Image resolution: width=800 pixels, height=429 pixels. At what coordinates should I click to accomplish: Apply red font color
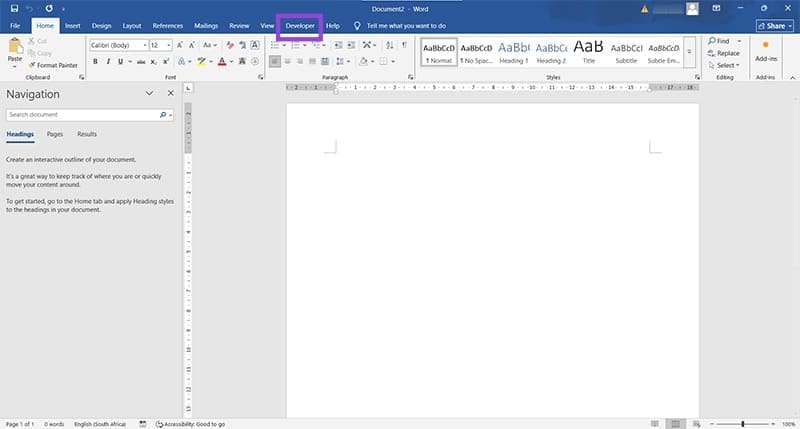point(222,62)
